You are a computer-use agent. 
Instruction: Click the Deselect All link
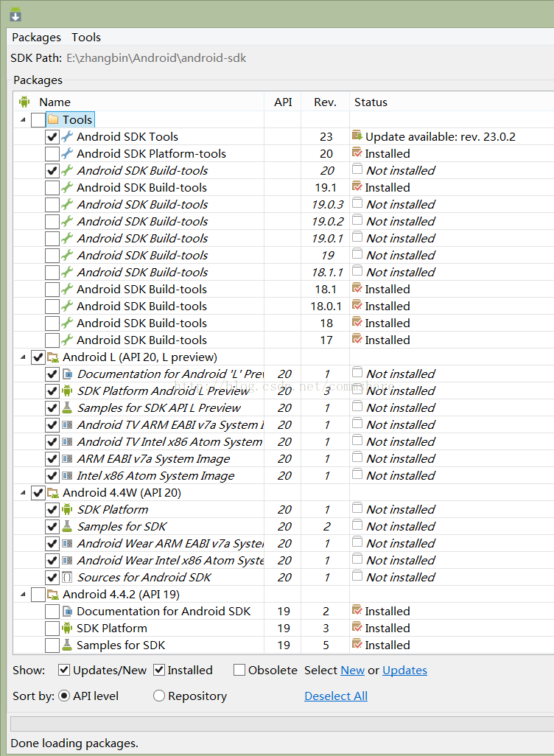(x=336, y=696)
